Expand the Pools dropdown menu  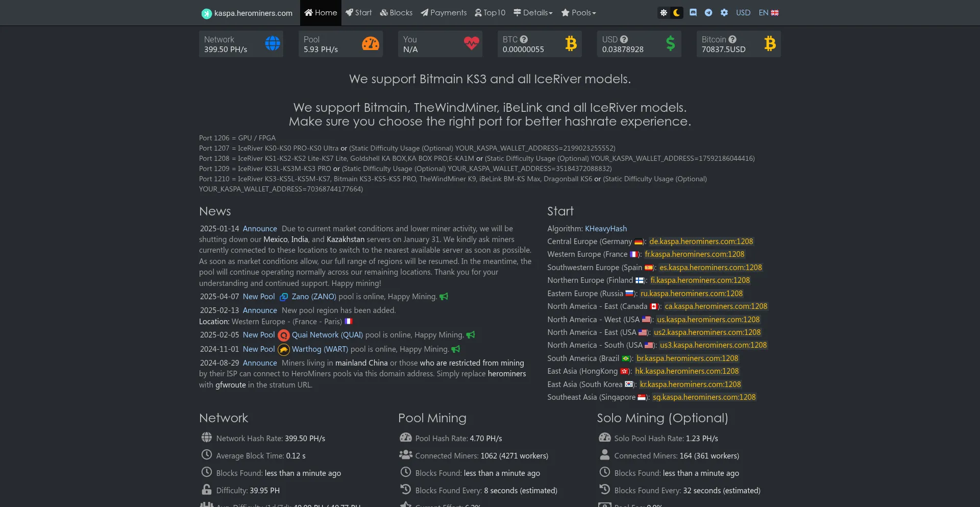578,13
